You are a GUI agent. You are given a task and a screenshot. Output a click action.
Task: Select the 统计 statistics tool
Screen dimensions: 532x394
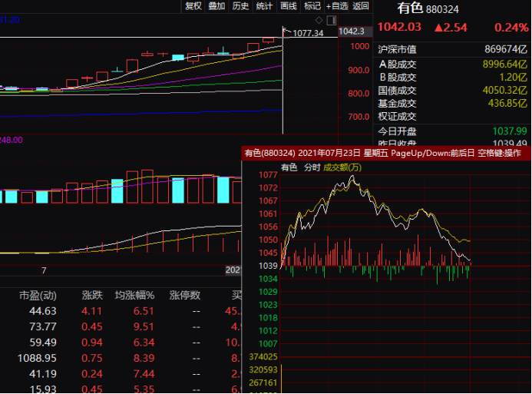point(264,6)
